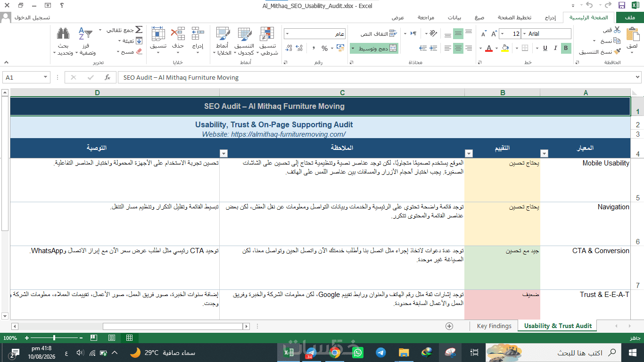Screen dimensions: 644x362
Task: Cut selection with the scissors icon
Action: click(618, 30)
